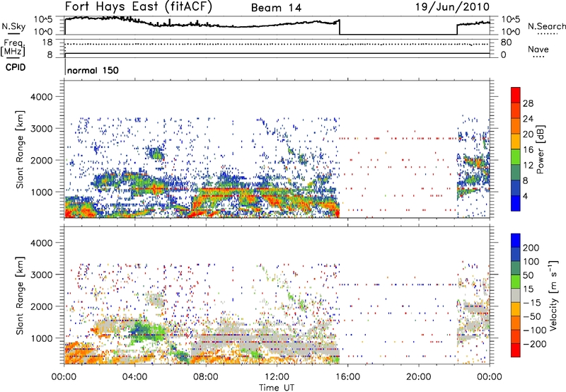Viewport: 566px width, 392px height.
Task: Select the '80' Nave tick label
Action: (507, 42)
